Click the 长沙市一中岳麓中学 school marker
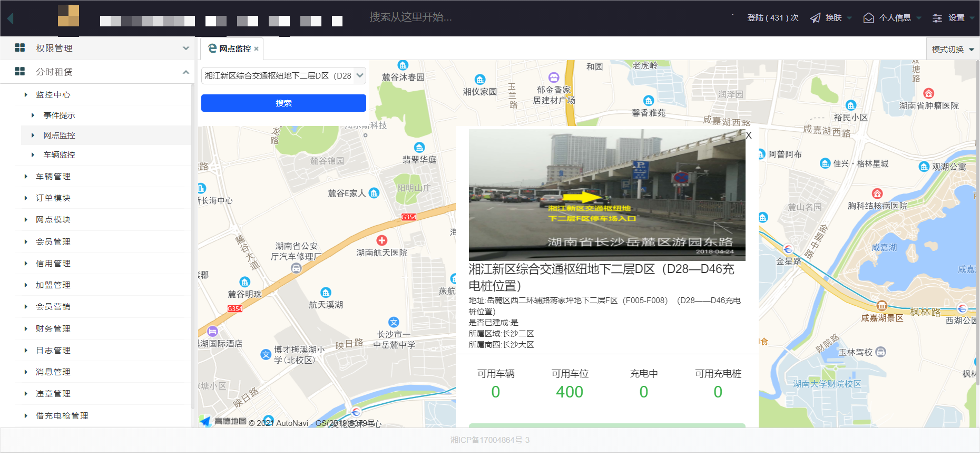This screenshot has width=980, height=456. [x=394, y=322]
